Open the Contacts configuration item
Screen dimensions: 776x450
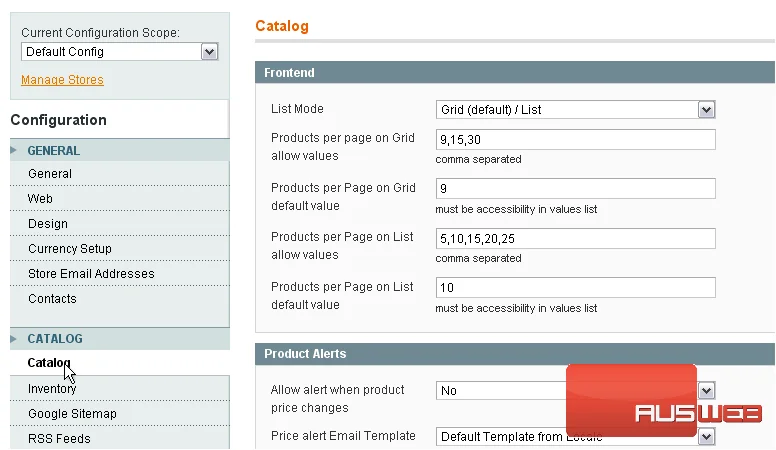(x=120, y=299)
